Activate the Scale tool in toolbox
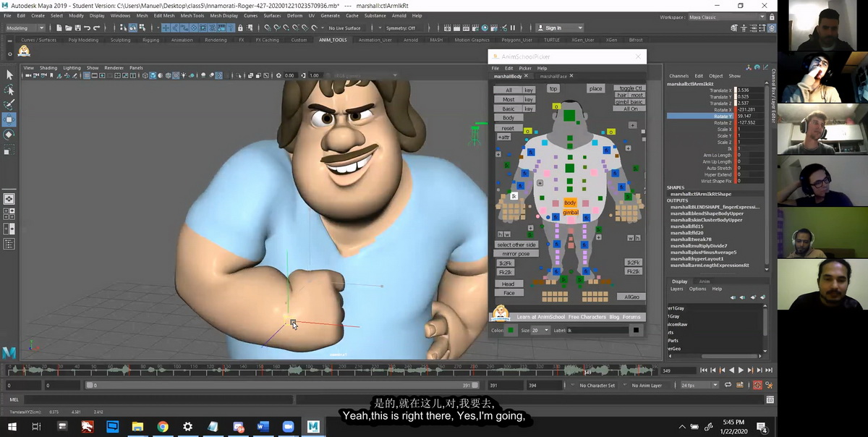Screen dimensions: 868x437 tap(9, 150)
